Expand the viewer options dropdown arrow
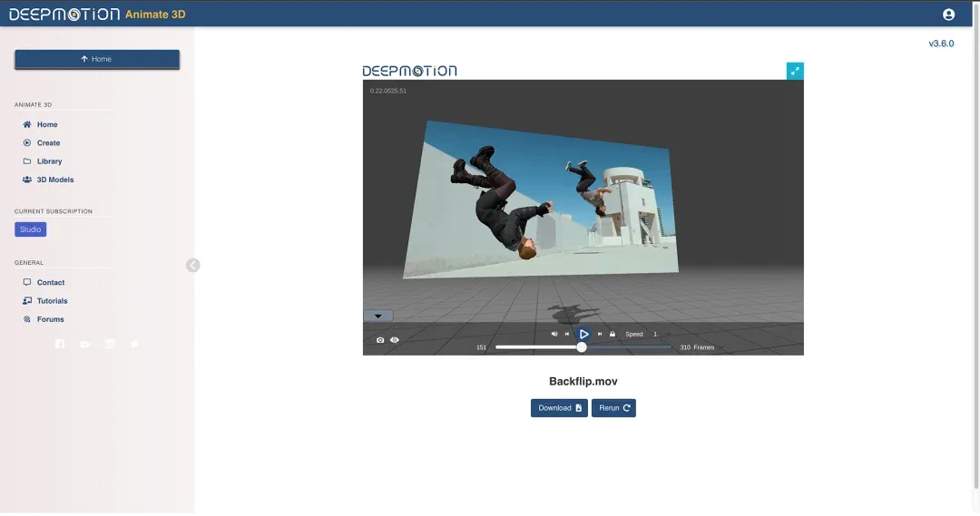The width and height of the screenshot is (980, 516). tap(378, 316)
